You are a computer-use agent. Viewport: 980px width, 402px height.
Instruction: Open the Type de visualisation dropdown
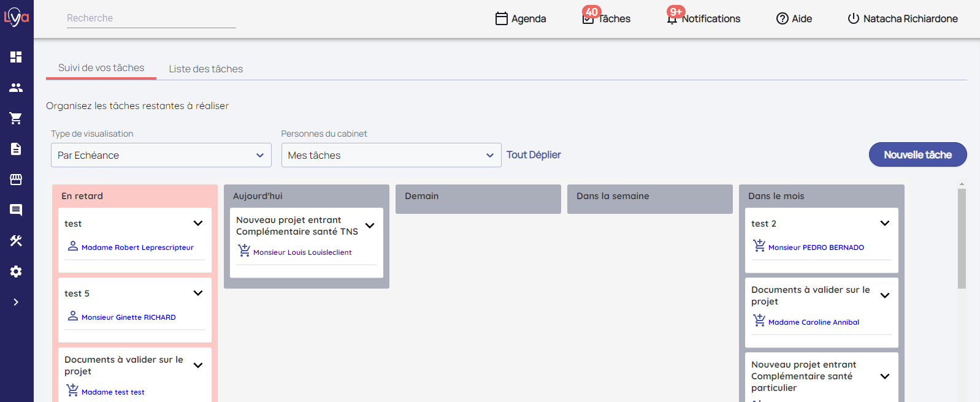[161, 155]
